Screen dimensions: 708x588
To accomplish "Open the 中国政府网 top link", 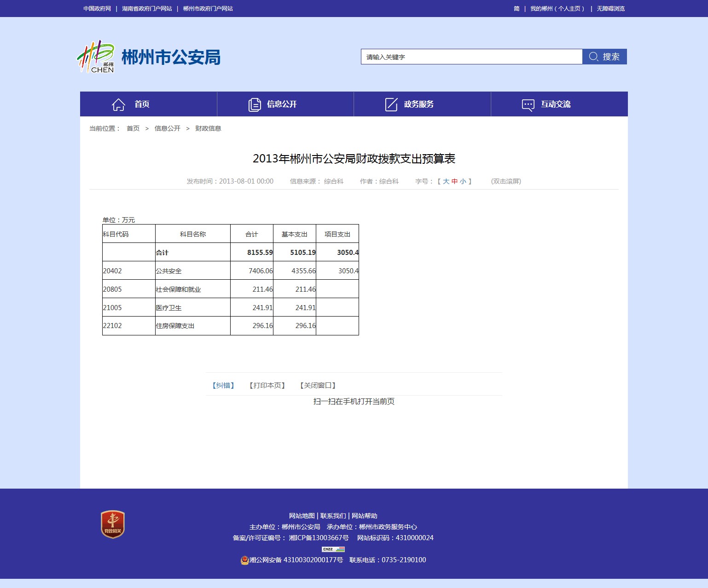I will [97, 8].
